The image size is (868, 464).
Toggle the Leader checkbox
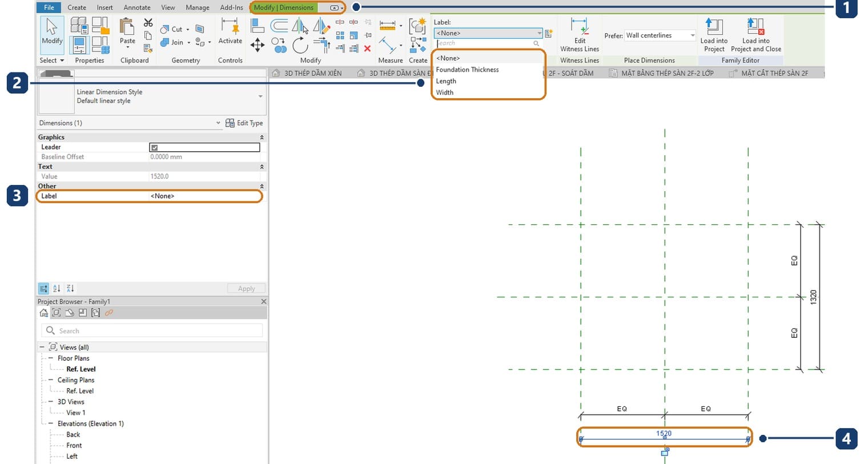tap(154, 147)
